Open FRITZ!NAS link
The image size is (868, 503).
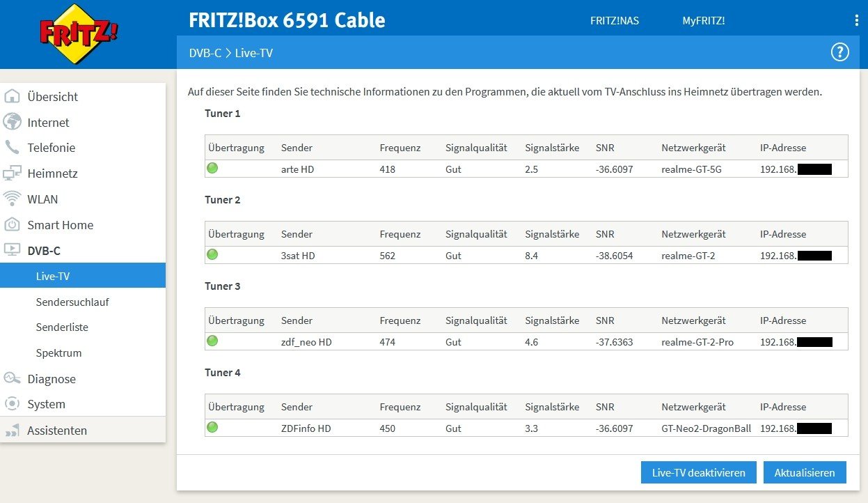[615, 21]
